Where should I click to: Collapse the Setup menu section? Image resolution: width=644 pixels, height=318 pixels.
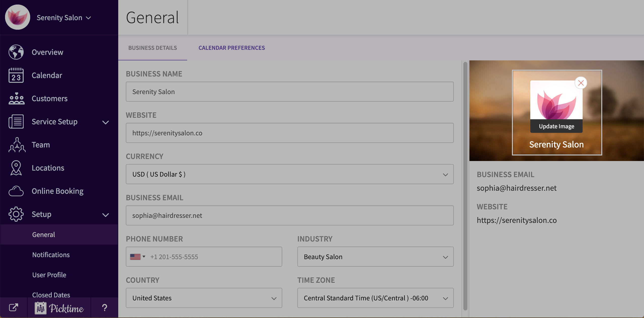(x=105, y=215)
